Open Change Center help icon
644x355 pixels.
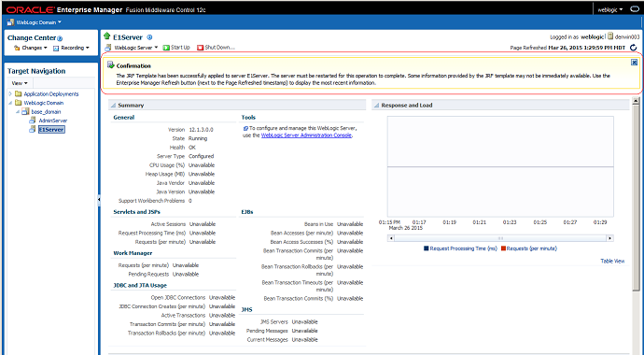tap(60, 38)
